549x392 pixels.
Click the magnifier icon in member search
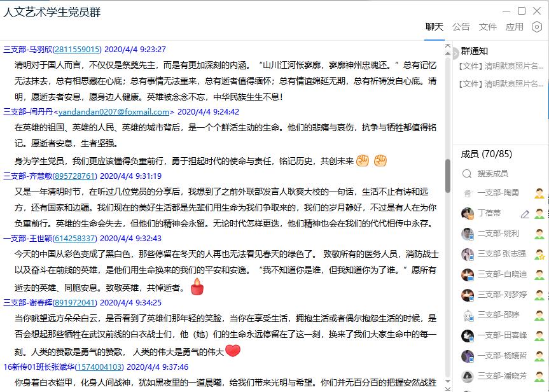(467, 173)
